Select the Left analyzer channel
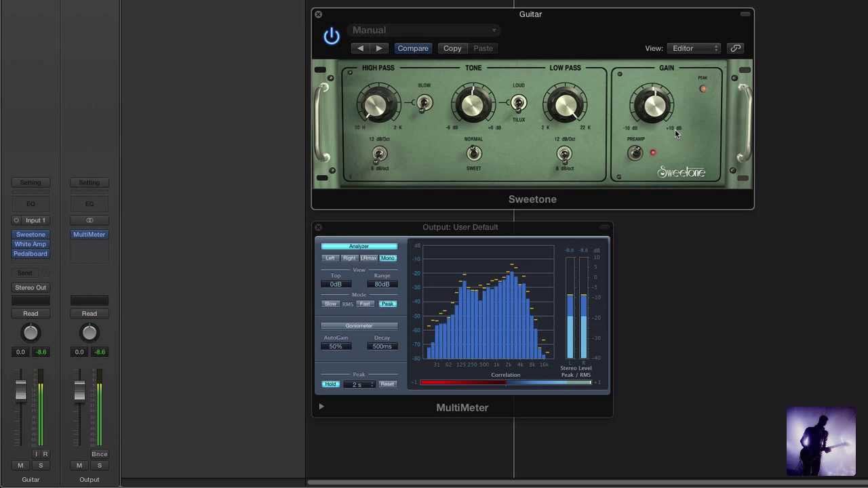Image resolution: width=868 pixels, height=488 pixels. [x=330, y=258]
